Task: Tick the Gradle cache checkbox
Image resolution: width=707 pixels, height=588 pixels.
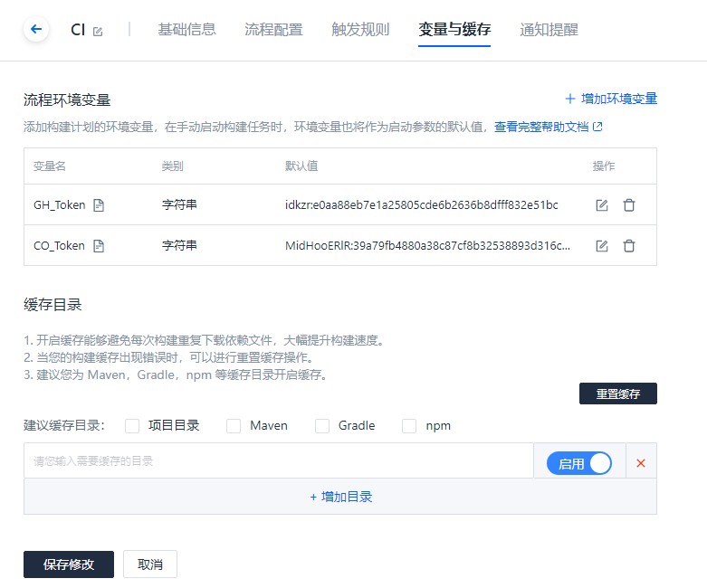Action: click(x=322, y=425)
